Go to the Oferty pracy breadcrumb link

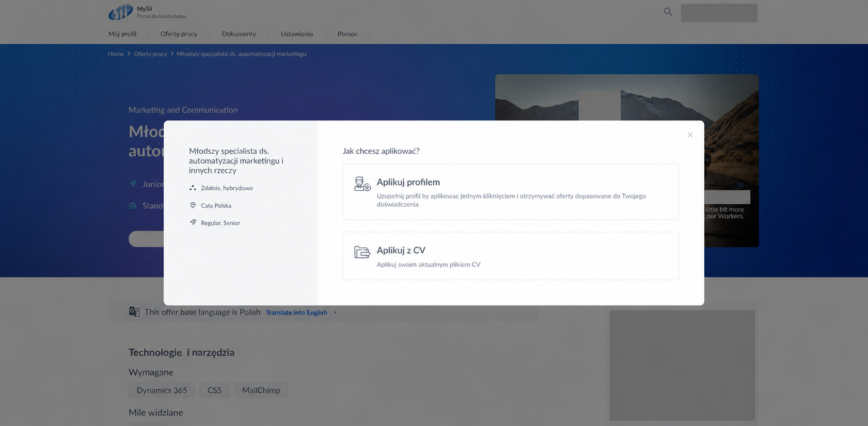tap(150, 54)
